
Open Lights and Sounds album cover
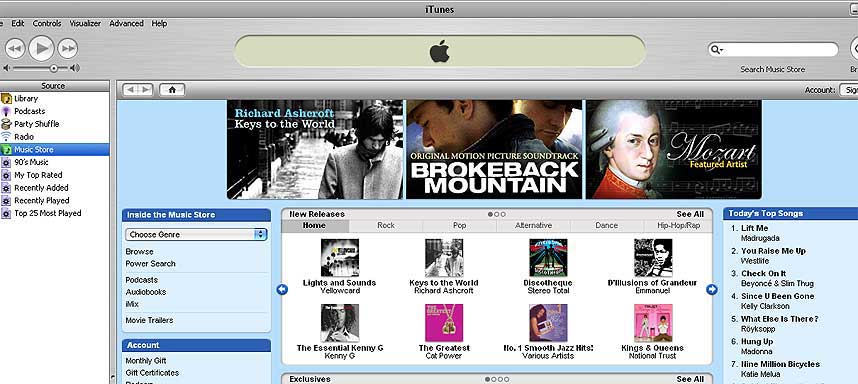pyautogui.click(x=340, y=258)
